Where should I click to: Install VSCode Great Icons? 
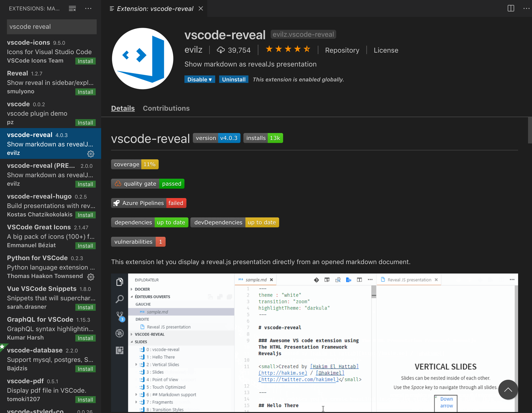(85, 246)
